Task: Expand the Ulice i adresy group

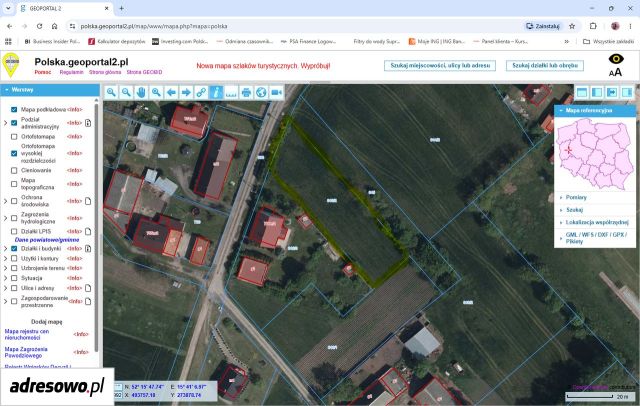Action: pyautogui.click(x=5, y=288)
